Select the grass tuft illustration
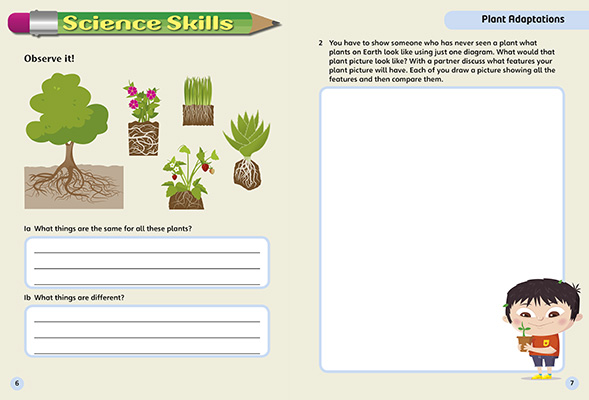This screenshot has height=400, width=589. (198, 101)
